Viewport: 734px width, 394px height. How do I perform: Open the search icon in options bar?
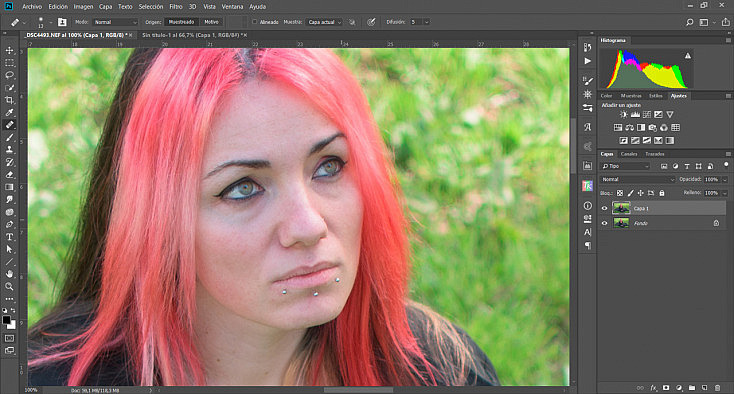pos(690,22)
